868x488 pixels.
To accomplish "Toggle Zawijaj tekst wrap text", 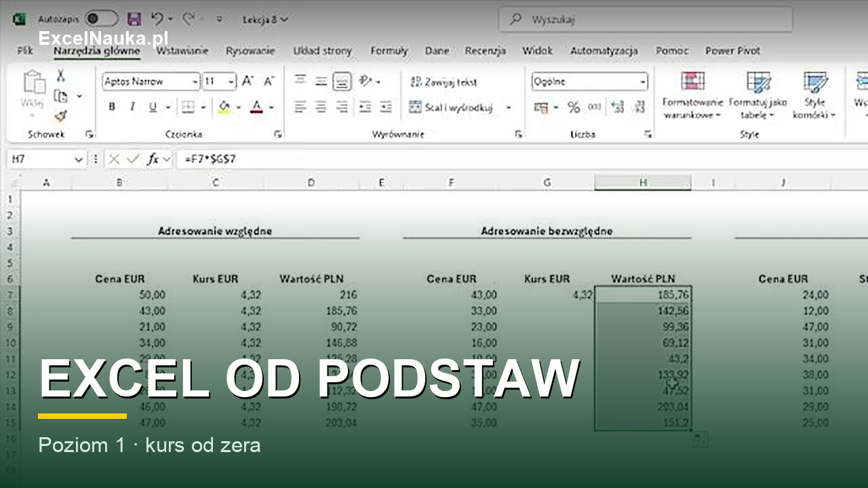I will pos(444,82).
